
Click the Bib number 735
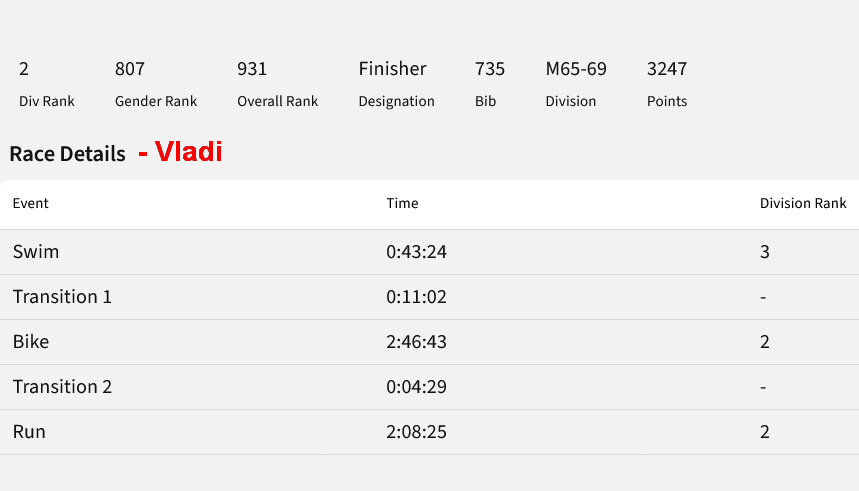coord(490,69)
